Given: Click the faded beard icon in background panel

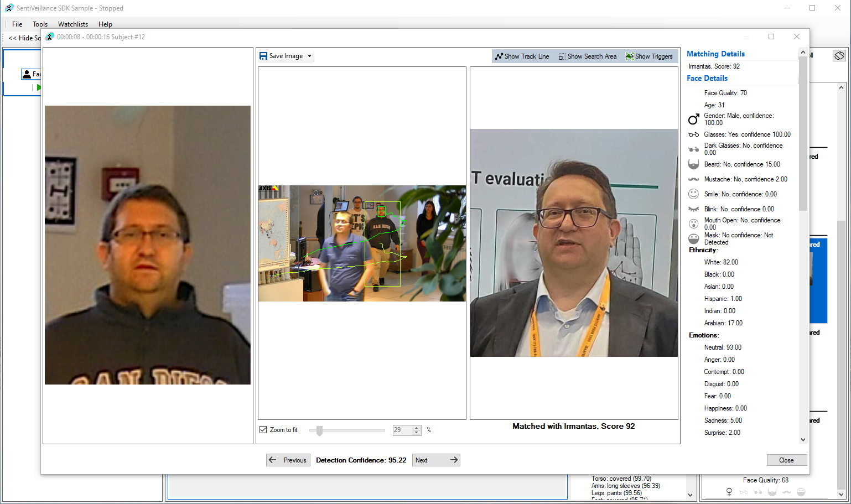Looking at the screenshot, I should (x=772, y=492).
